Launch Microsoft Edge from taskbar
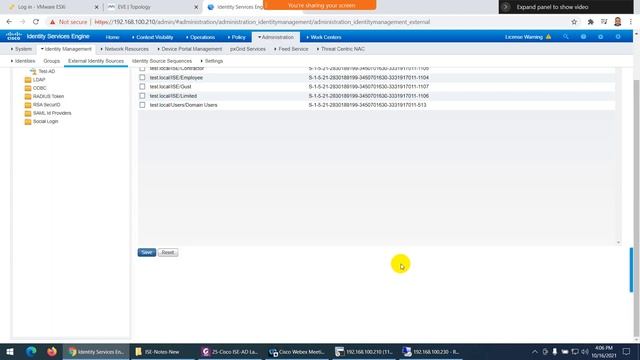Screen dimensions: 640x360 tap(31, 351)
